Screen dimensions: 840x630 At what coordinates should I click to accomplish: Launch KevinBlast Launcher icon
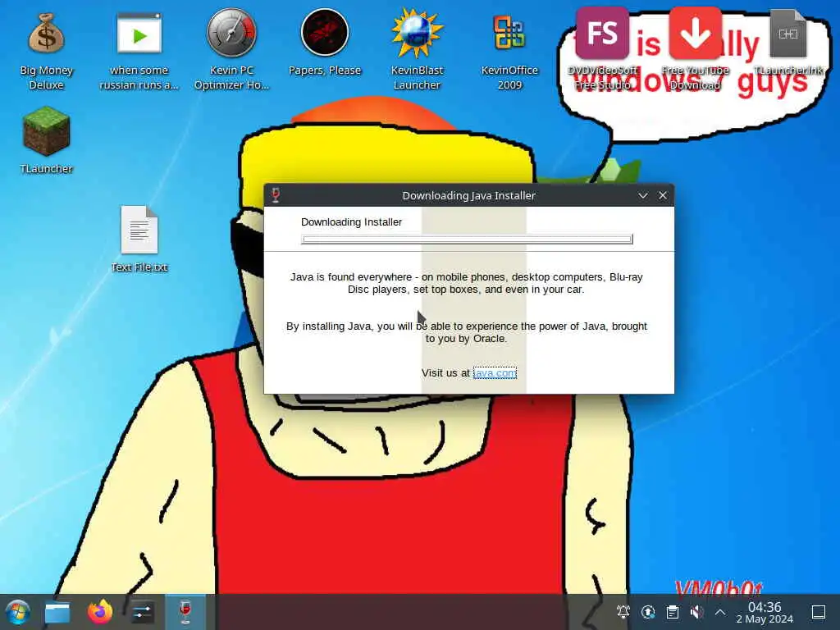417,49
